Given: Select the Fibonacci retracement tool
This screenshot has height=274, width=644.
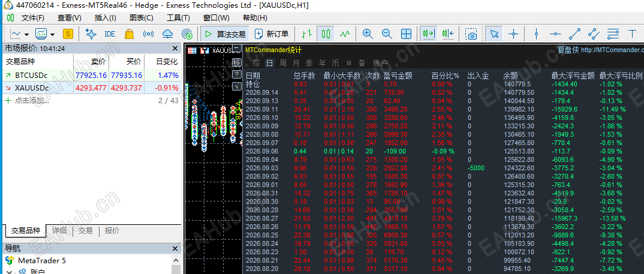Looking at the screenshot, I should click(x=613, y=34).
